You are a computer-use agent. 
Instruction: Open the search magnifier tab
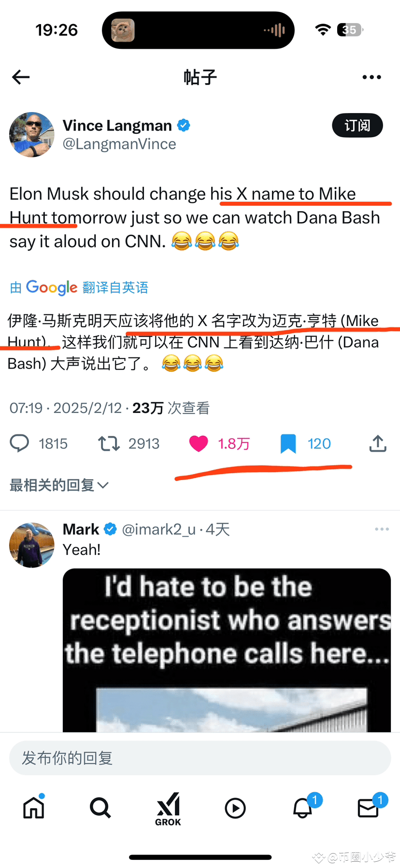tap(100, 807)
